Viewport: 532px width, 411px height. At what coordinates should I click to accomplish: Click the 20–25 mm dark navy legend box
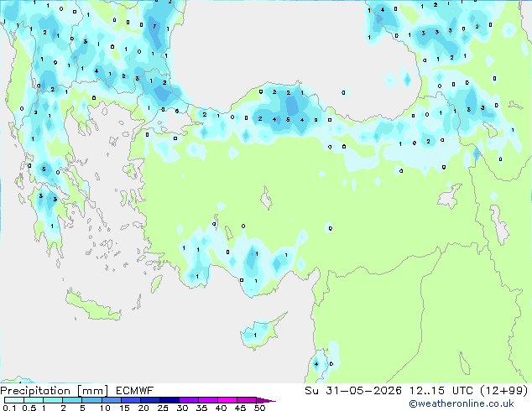[150, 400]
